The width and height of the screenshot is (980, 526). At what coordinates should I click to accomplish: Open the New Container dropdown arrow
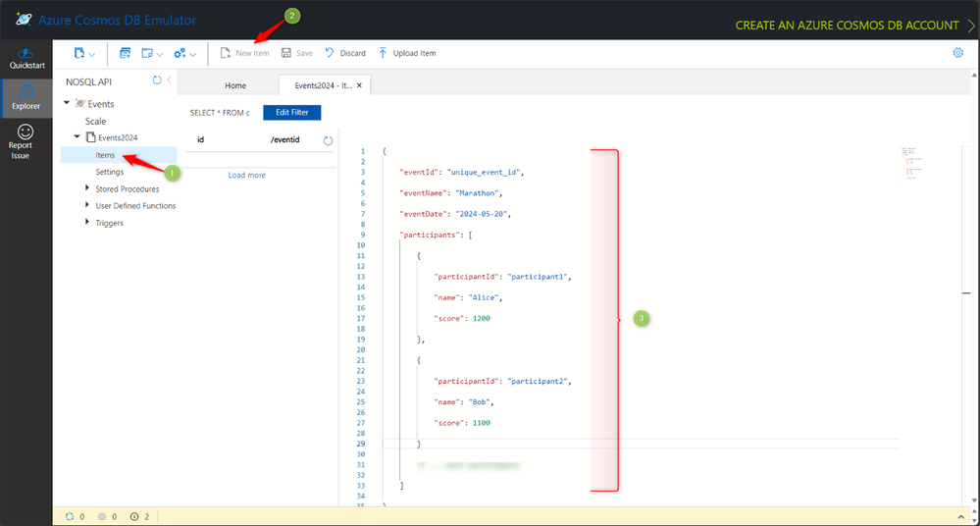(x=92, y=54)
